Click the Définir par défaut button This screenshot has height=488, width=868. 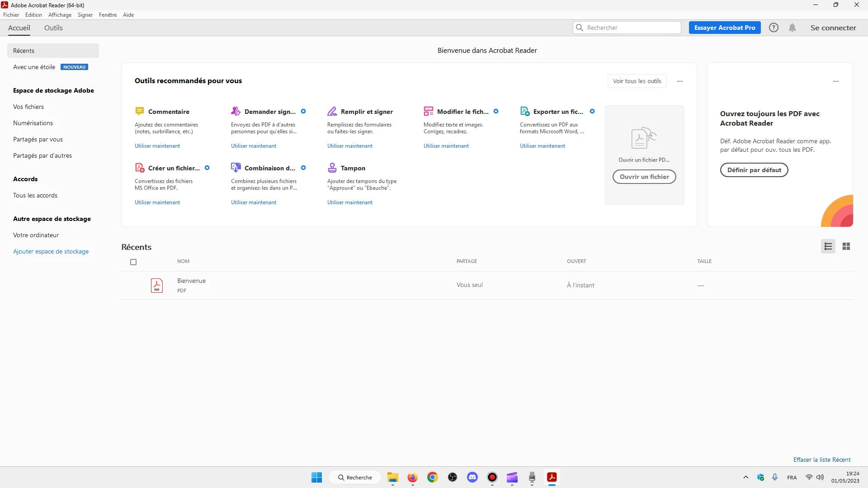point(754,170)
